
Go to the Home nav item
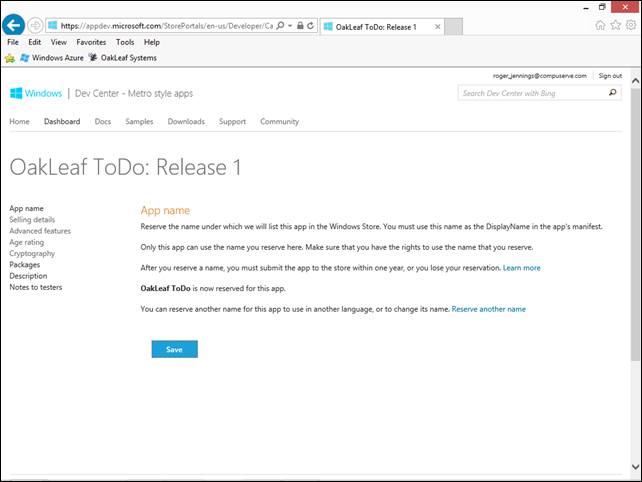click(x=19, y=122)
